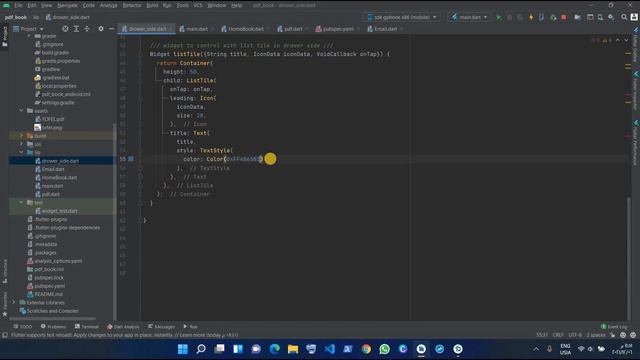
Task: Open the search everywhere magnifier icon
Action: (x=624, y=17)
